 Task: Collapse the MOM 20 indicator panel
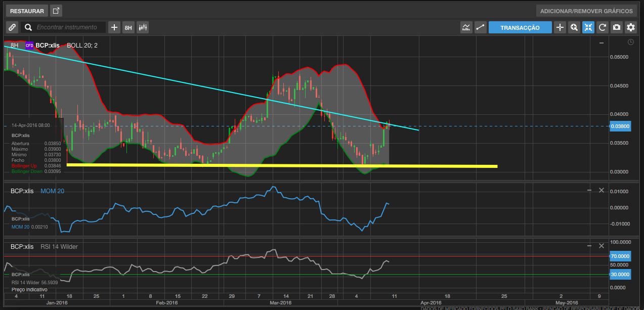(x=589, y=190)
